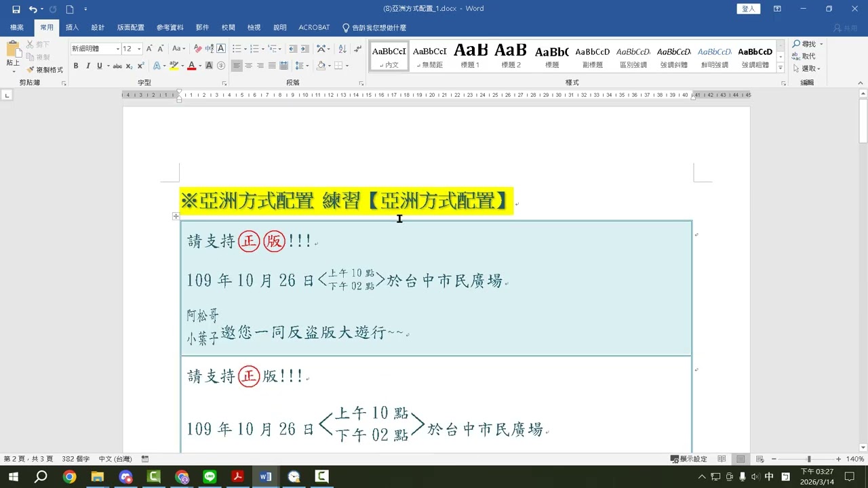The height and width of the screenshot is (488, 868).
Task: Click the 告訴我您想做什麼 tell me box
Action: (374, 28)
